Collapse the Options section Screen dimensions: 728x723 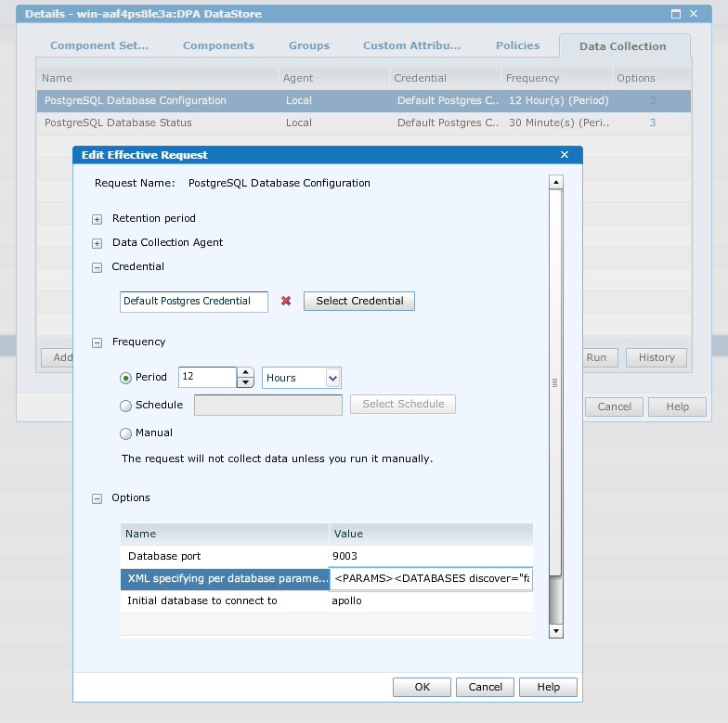click(x=97, y=498)
